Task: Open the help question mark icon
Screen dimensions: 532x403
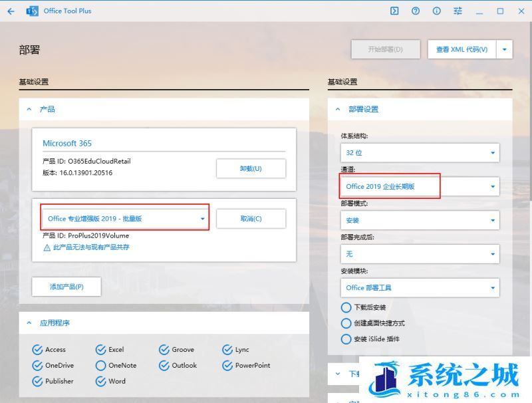Action: click(415, 11)
